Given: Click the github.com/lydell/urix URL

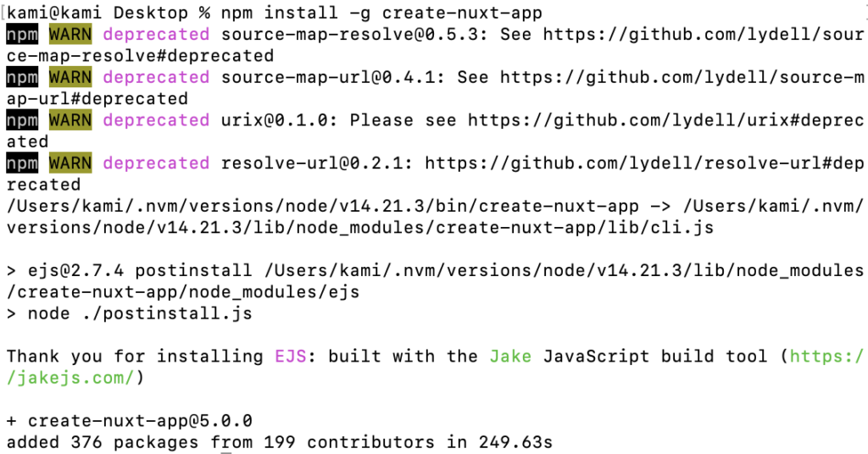Looking at the screenshot, I should tap(665, 120).
